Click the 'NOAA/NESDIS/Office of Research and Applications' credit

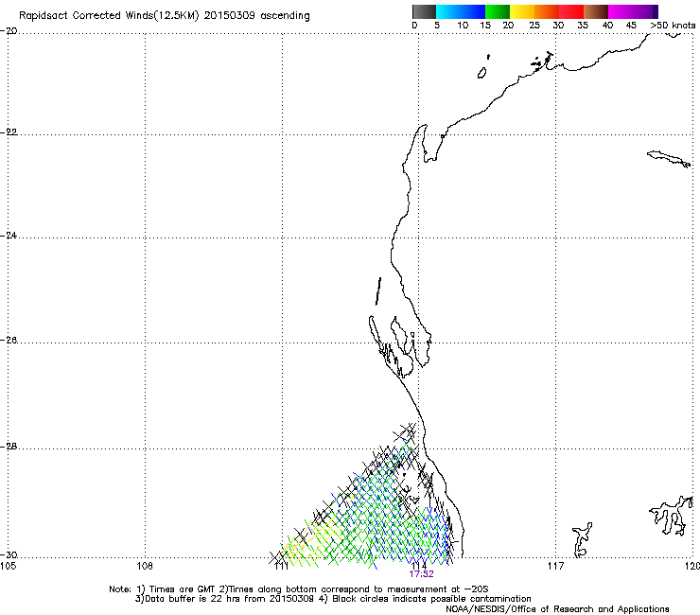(x=557, y=609)
